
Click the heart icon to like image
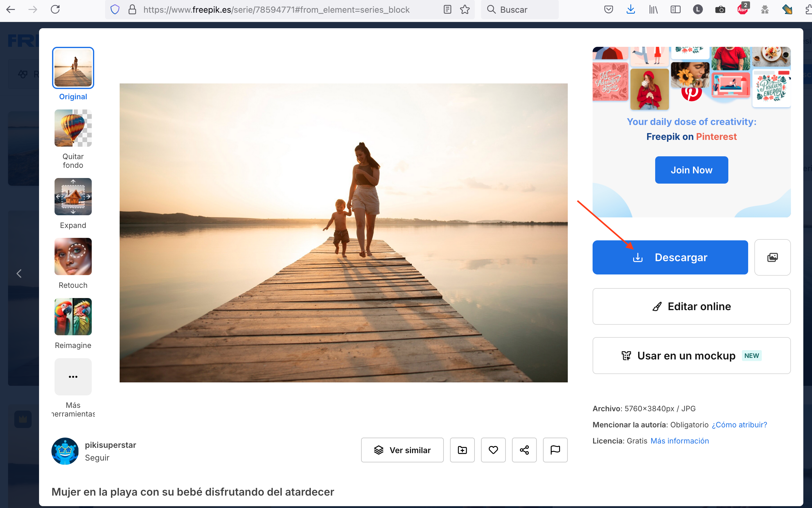point(493,450)
